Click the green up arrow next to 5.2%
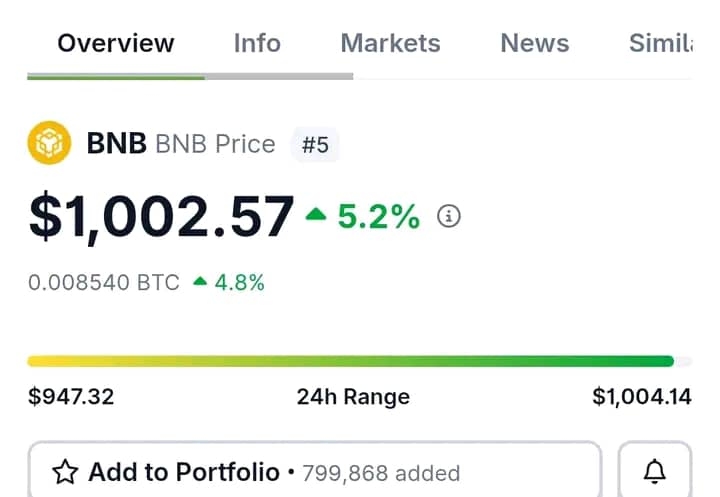The width and height of the screenshot is (720, 497). coord(316,214)
